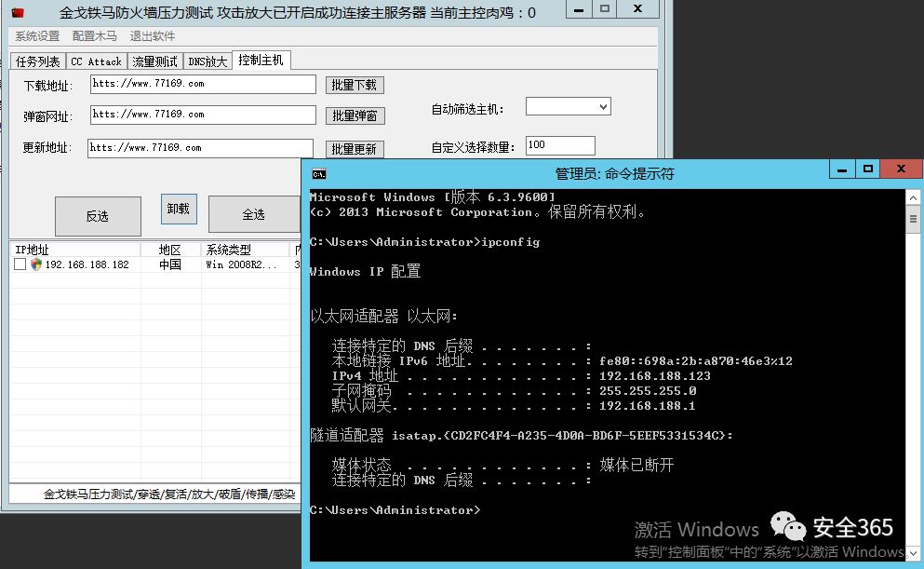Image resolution: width=924 pixels, height=569 pixels.
Task: Click the 全选 button
Action: click(254, 214)
